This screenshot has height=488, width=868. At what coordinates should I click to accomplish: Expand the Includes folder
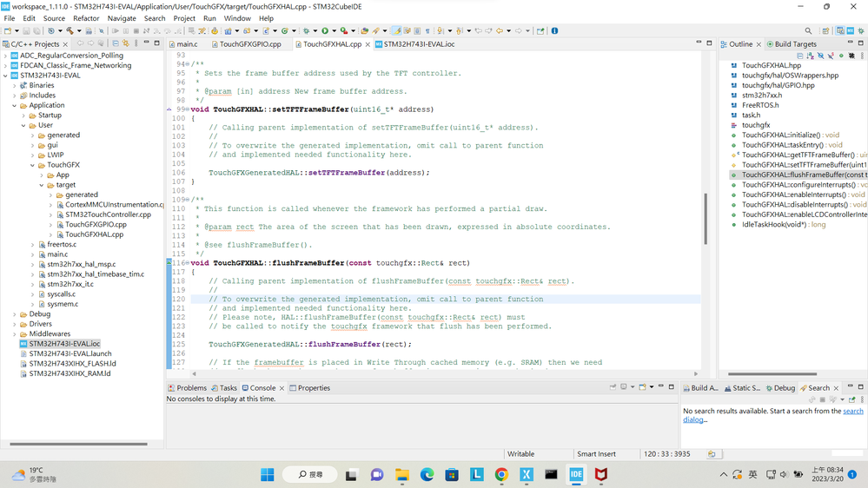tap(15, 96)
